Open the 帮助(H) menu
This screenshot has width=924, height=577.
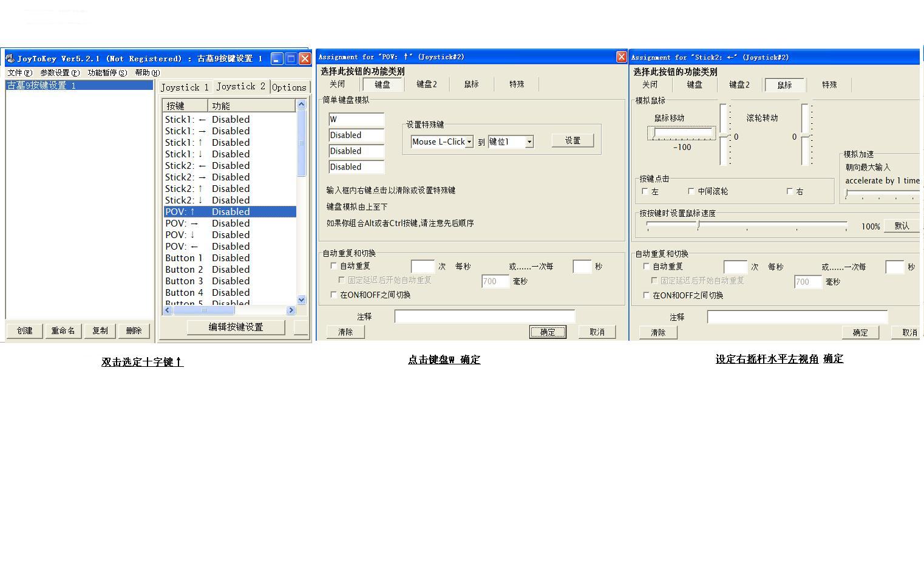(x=148, y=73)
